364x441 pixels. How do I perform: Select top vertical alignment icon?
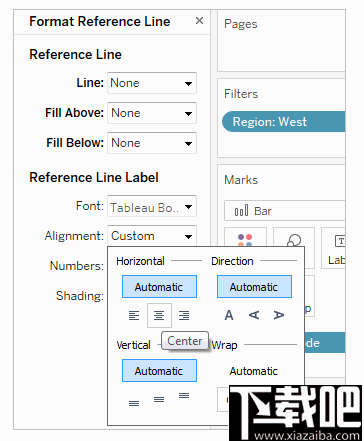(x=184, y=395)
